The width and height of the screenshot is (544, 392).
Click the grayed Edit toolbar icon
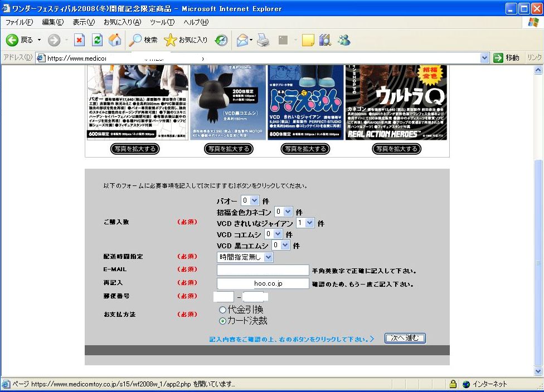(283, 41)
